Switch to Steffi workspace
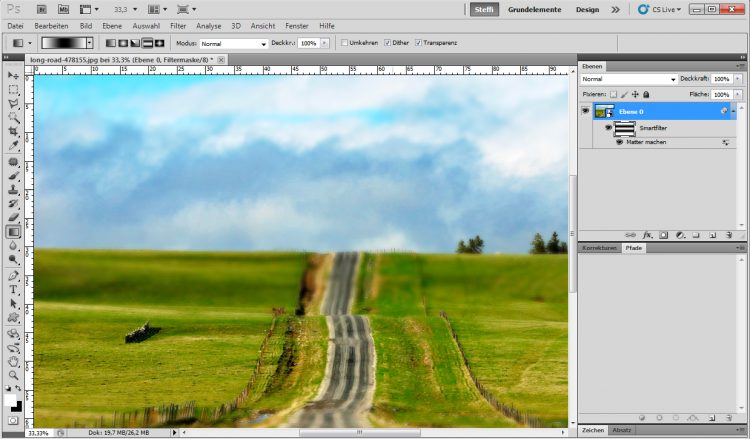Screen dimensions: 750x439 pos(484,10)
